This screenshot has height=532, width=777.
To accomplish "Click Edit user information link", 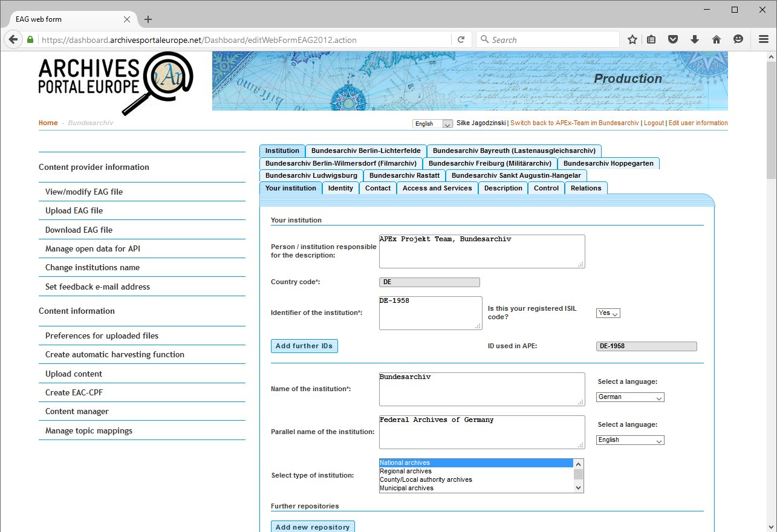I will (698, 123).
